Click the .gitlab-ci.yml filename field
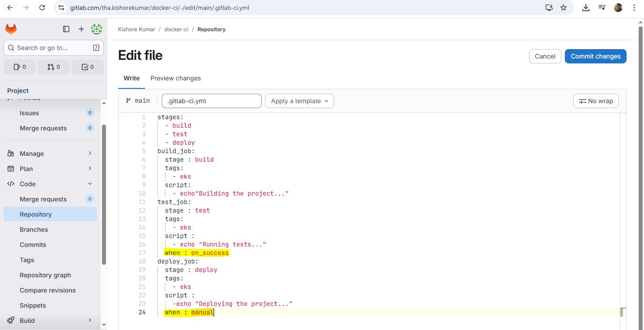This screenshot has height=330, width=644. click(x=212, y=101)
